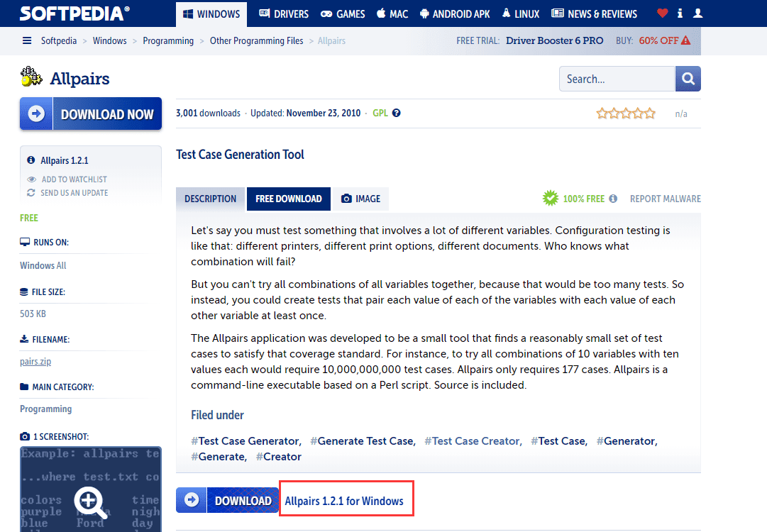Click #Generate Test Case tag
Image resolution: width=767 pixels, height=532 pixels.
click(x=363, y=441)
